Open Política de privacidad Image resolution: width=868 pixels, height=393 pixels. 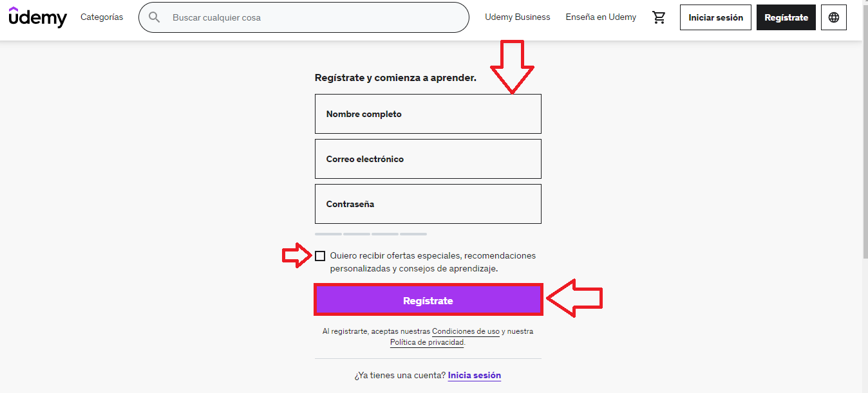pyautogui.click(x=426, y=343)
